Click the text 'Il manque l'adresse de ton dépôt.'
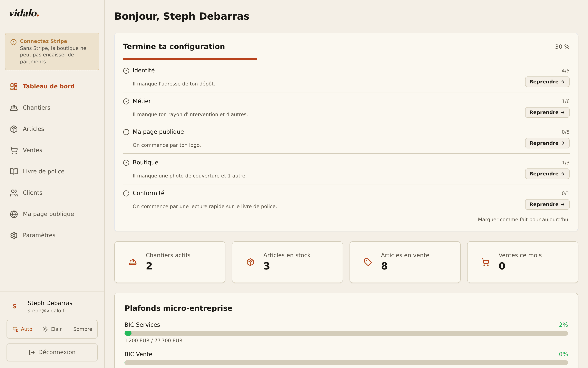This screenshot has width=588, height=368. (174, 84)
